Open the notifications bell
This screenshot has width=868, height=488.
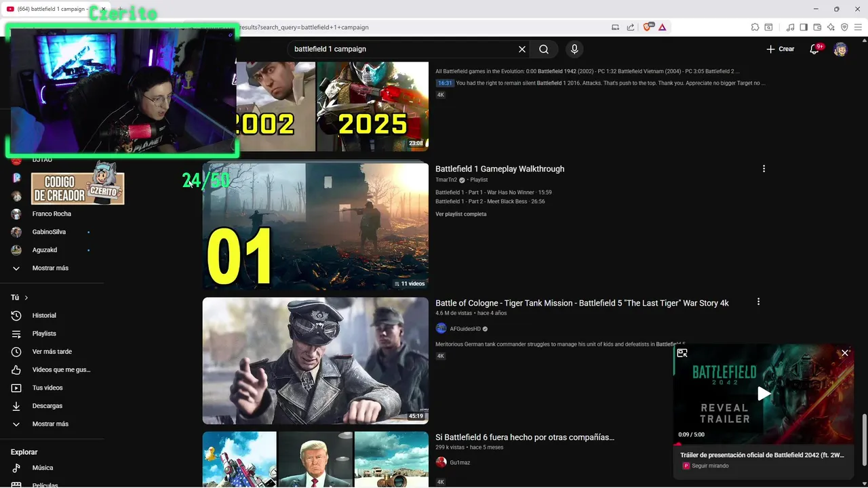click(x=814, y=49)
